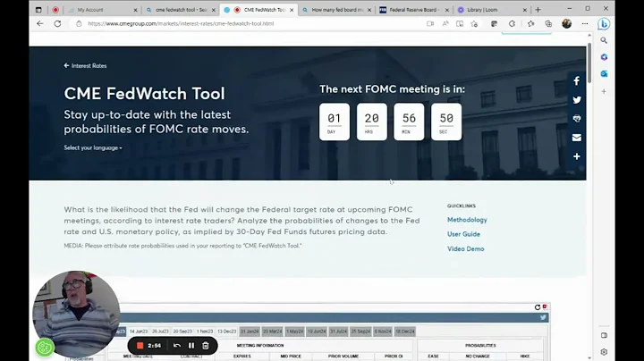Open the Favorites list icon
644x361 pixels.
[x=531, y=24]
